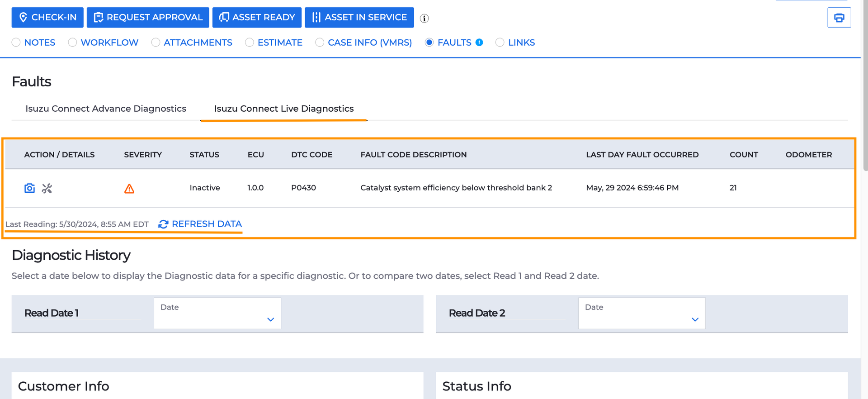Click the info icon beside Asset In Service
Screen dimensions: 868x399
[424, 19]
